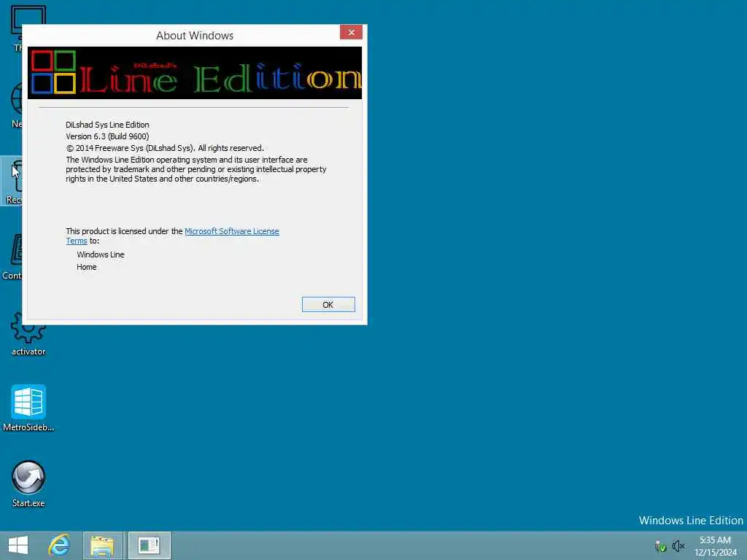Click OK in About Windows dialog
The width and height of the screenshot is (747, 560).
[x=328, y=305]
